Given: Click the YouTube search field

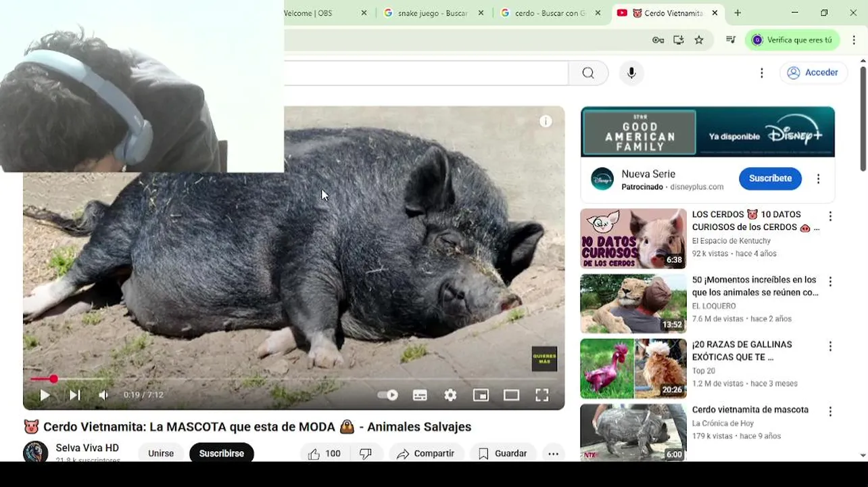Looking at the screenshot, I should 426,73.
